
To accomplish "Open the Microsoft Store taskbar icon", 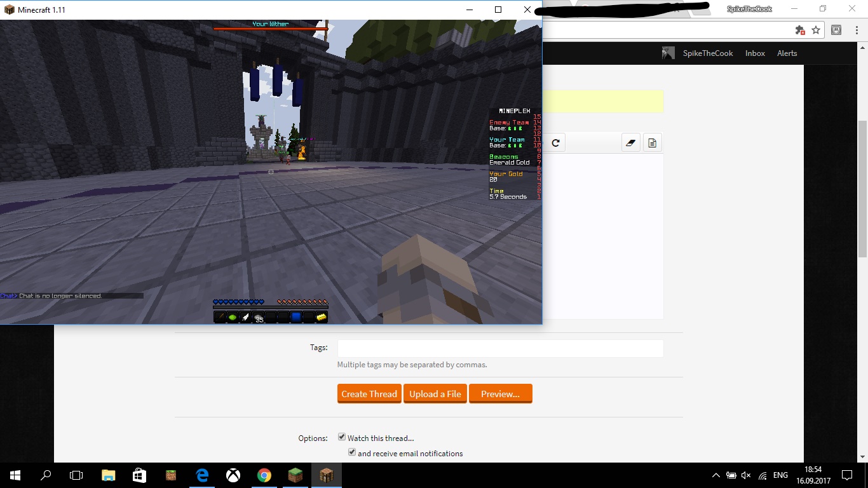I will (139, 475).
